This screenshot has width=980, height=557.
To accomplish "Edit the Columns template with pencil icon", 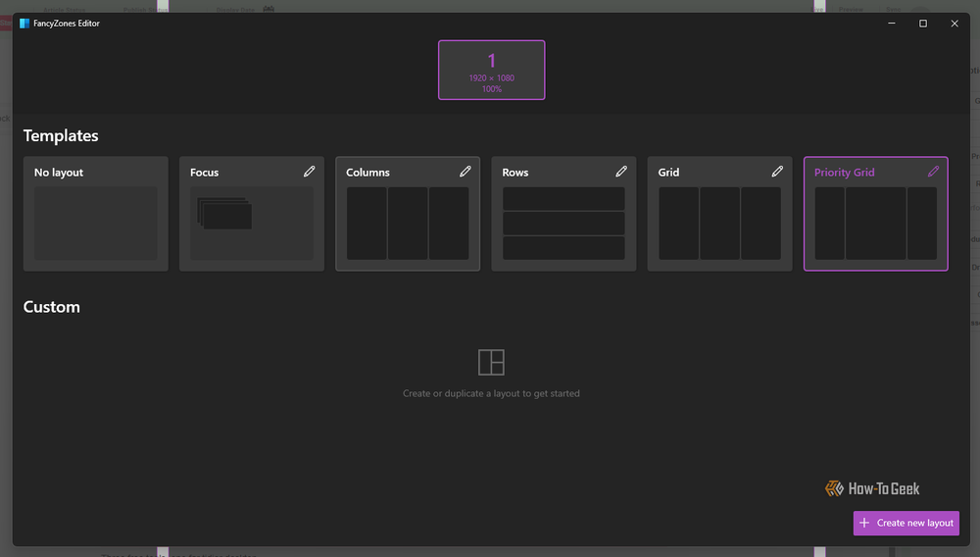I will [465, 172].
